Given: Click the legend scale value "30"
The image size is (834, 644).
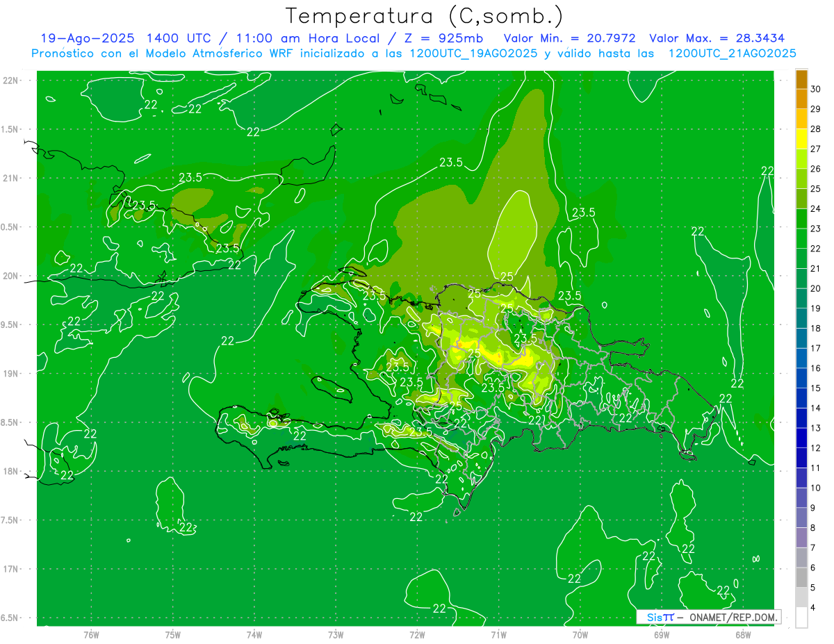Looking at the screenshot, I should 816,89.
